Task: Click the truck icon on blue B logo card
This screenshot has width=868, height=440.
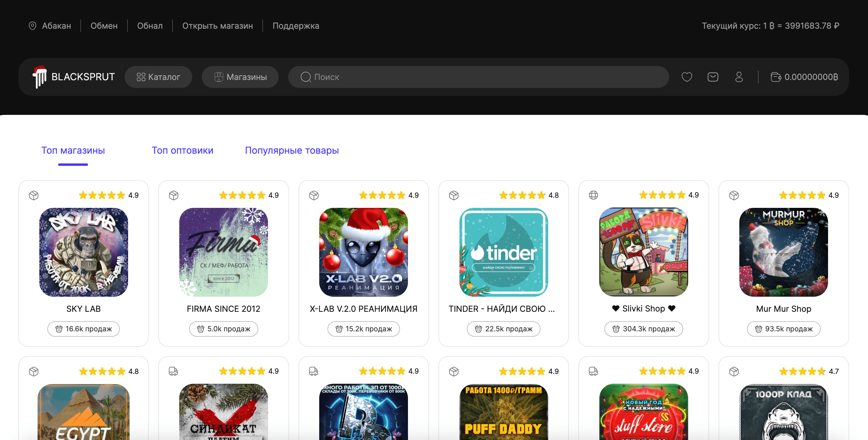Action: [314, 372]
